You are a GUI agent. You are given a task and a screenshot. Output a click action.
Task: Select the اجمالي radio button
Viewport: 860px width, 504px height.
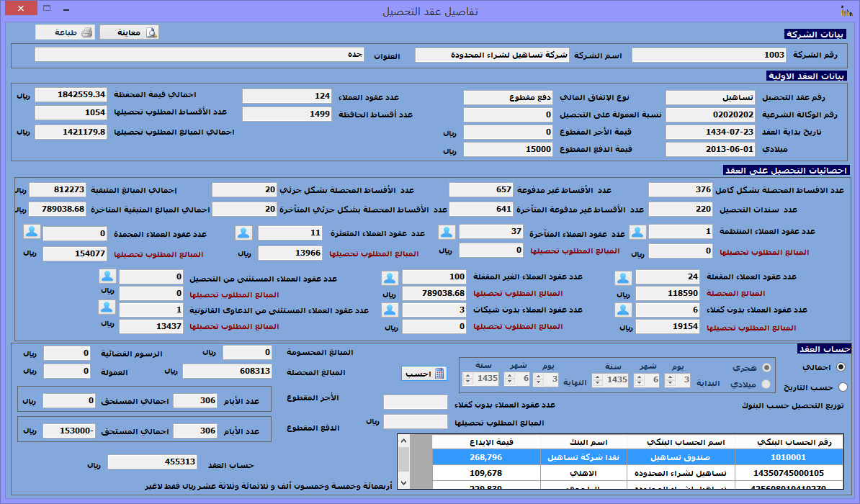842,366
